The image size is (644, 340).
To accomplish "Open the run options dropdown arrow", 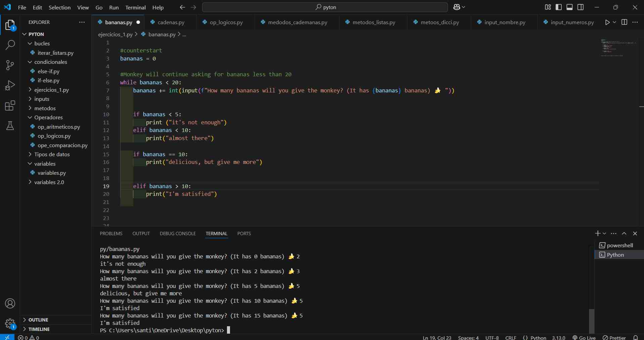I will [x=614, y=22].
